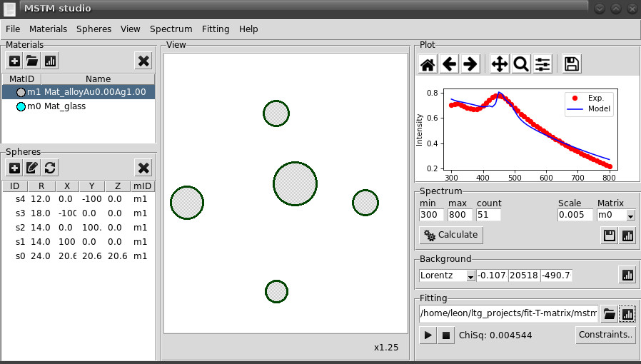Click the cyan color swatch of Mat_glass
Screen dimensions: 641x364
point(21,106)
